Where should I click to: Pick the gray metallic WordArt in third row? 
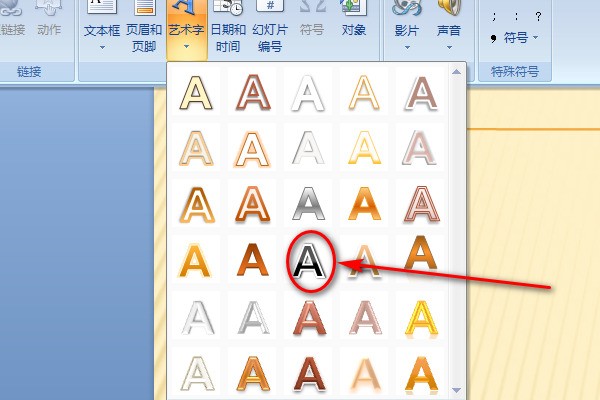[x=309, y=205]
